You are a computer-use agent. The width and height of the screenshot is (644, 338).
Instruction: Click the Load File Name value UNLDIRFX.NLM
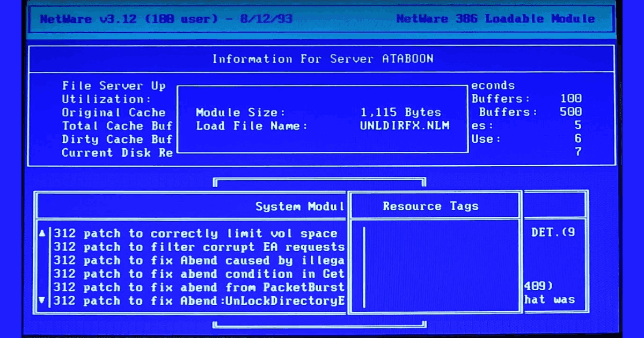click(x=405, y=126)
